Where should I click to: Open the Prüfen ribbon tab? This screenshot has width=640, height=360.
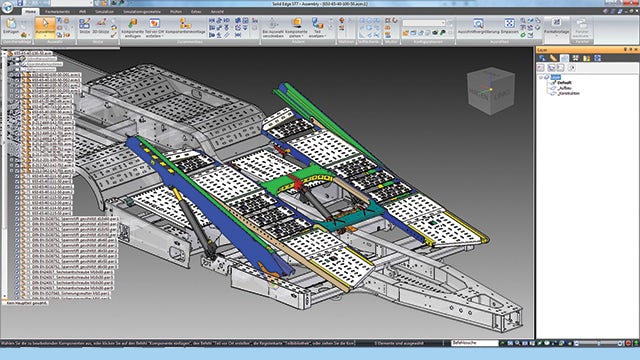[176, 12]
